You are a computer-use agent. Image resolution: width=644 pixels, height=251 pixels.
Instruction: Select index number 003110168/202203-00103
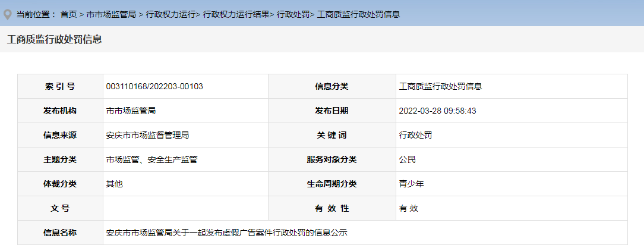point(154,86)
